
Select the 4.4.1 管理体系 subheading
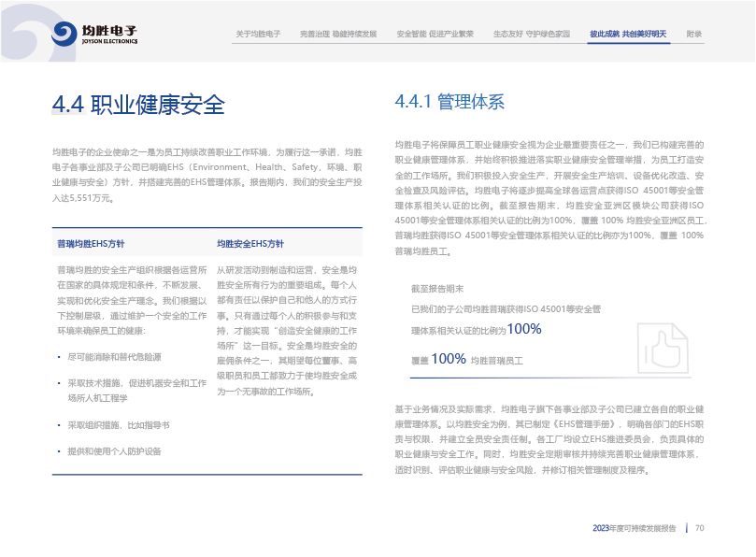coord(449,101)
